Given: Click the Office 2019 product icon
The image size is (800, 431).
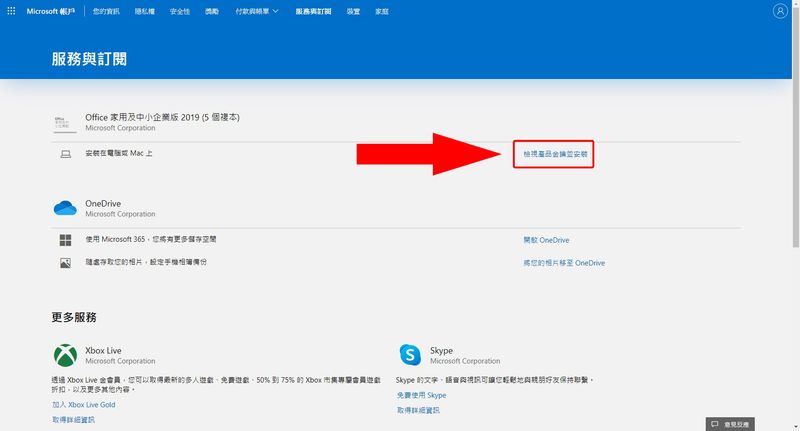Looking at the screenshot, I should [65, 124].
